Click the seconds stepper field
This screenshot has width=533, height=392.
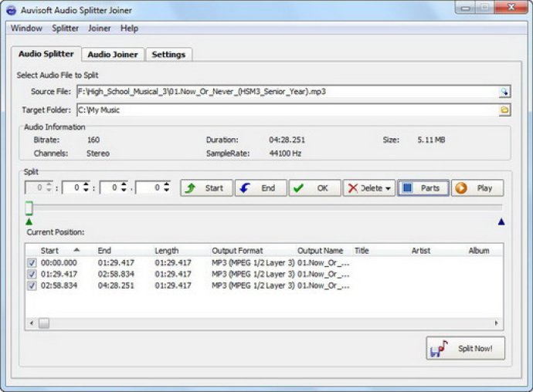114,188
